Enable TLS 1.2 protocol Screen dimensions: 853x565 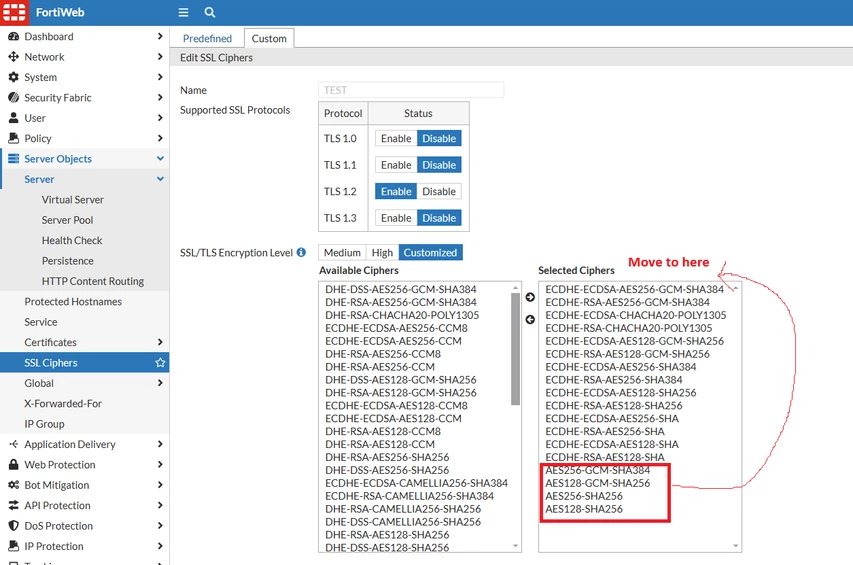click(x=396, y=191)
